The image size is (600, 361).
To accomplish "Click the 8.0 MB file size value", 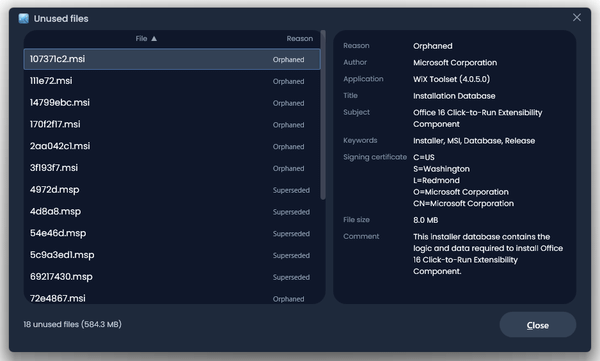I will (426, 220).
